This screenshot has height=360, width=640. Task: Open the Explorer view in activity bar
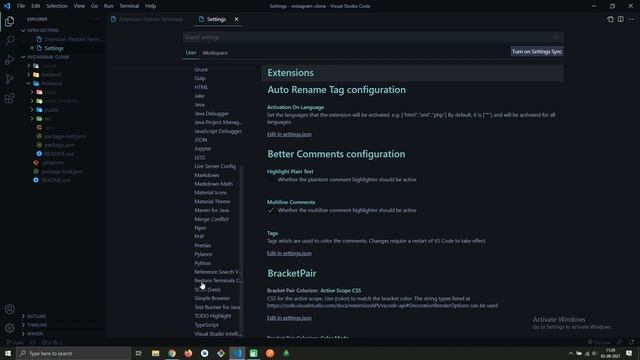coord(9,21)
